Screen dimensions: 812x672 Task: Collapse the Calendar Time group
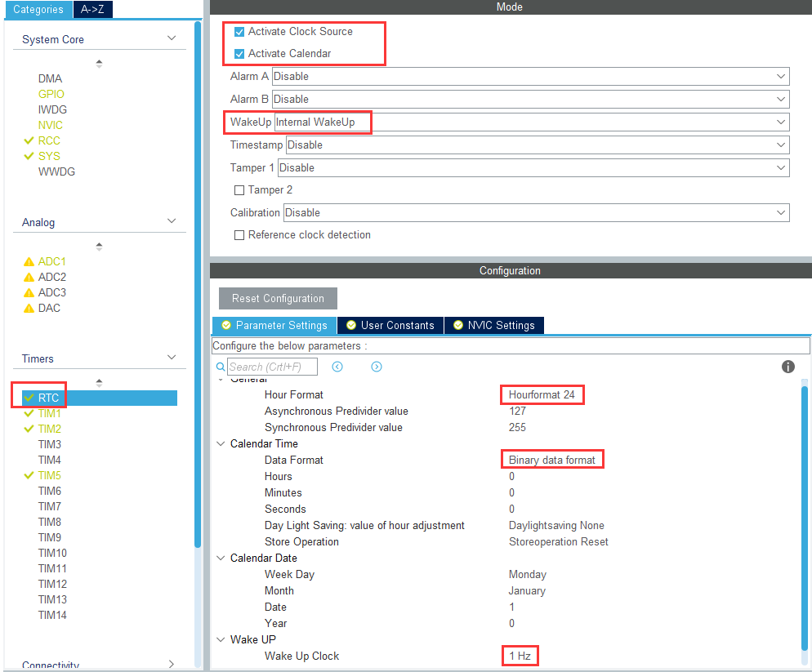pos(221,443)
